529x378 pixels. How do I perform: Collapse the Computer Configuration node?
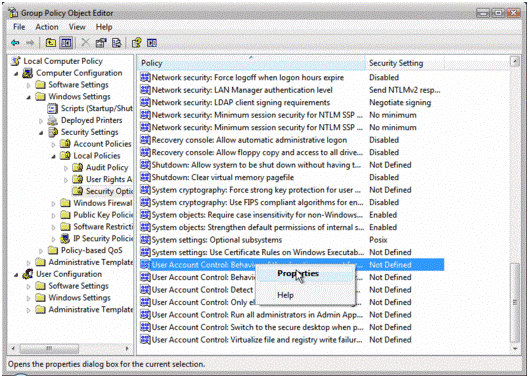point(16,73)
